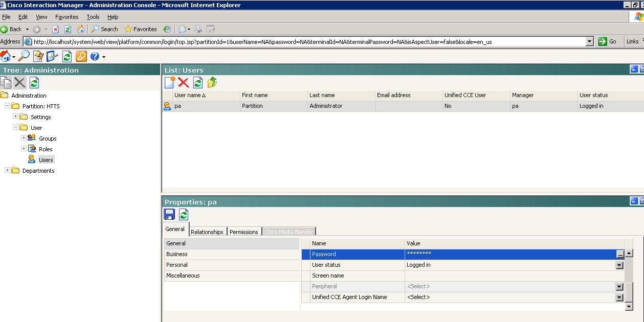This screenshot has width=644, height=322.
Task: Minimize the List: Users pane
Action: click(634, 70)
